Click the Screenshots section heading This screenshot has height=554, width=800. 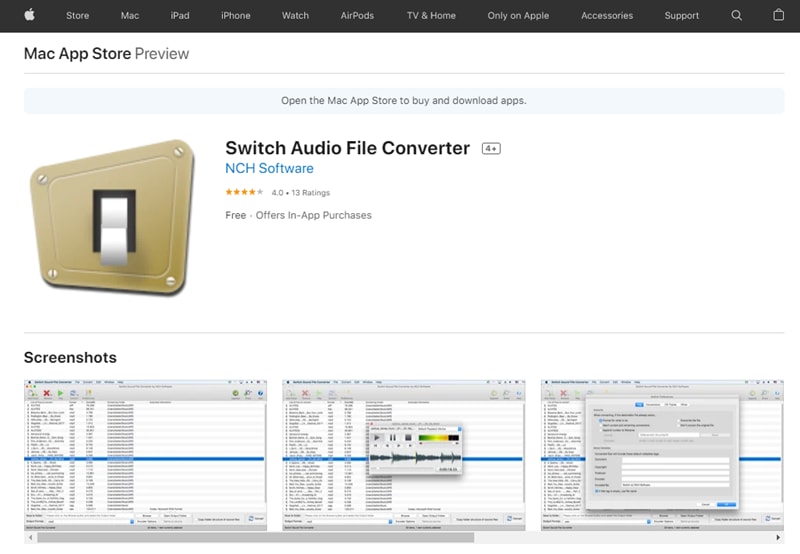click(x=70, y=358)
